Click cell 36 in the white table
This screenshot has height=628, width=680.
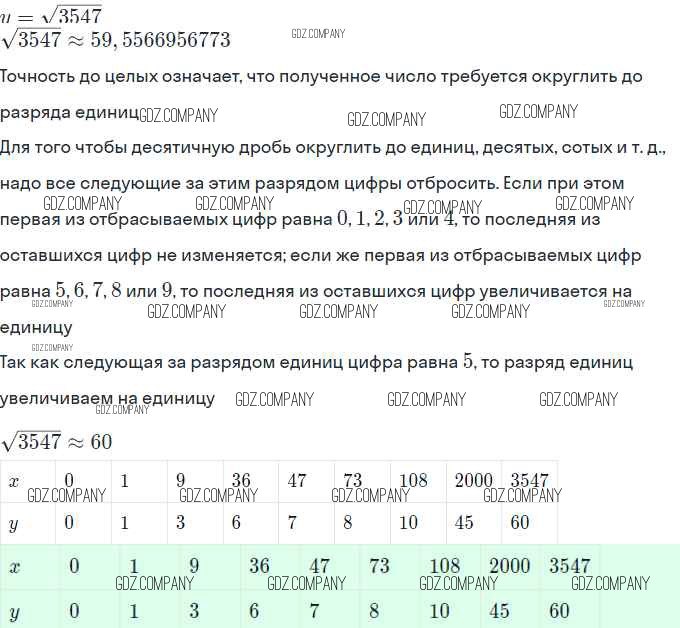241,481
